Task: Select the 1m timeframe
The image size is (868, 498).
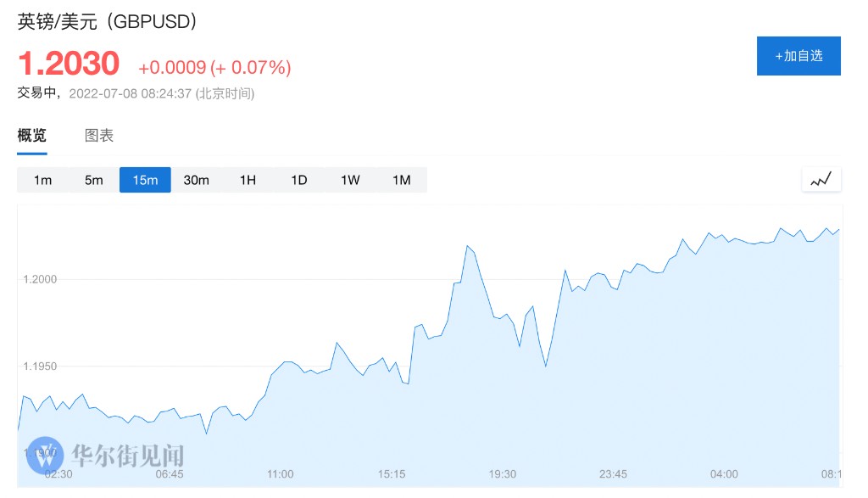Action: pos(42,180)
